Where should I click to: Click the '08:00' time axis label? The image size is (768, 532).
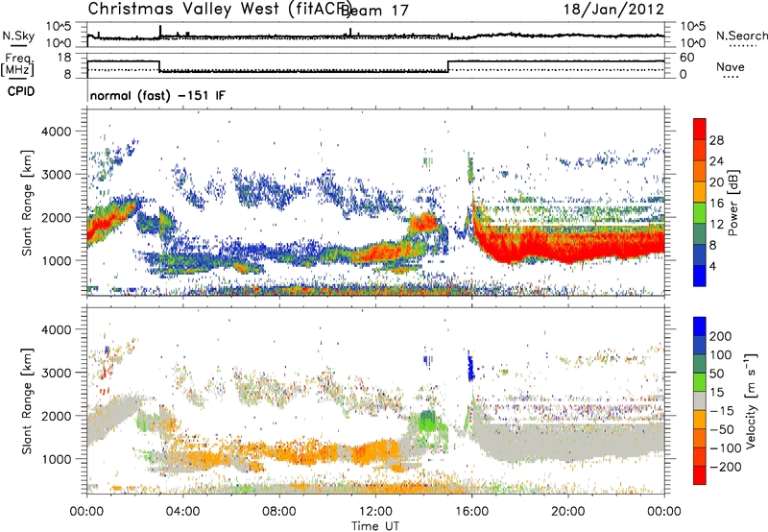tap(279, 512)
